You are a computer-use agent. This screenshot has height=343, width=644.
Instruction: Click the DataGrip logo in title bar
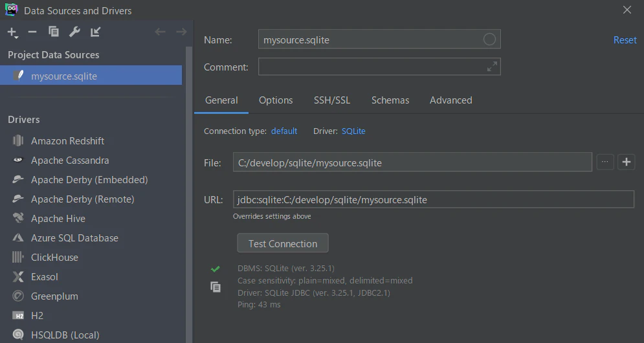tap(11, 10)
